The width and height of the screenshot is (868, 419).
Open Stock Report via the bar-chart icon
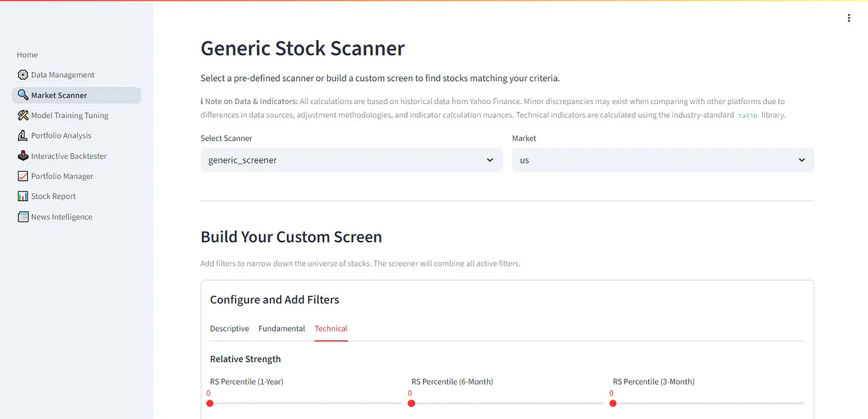point(23,196)
